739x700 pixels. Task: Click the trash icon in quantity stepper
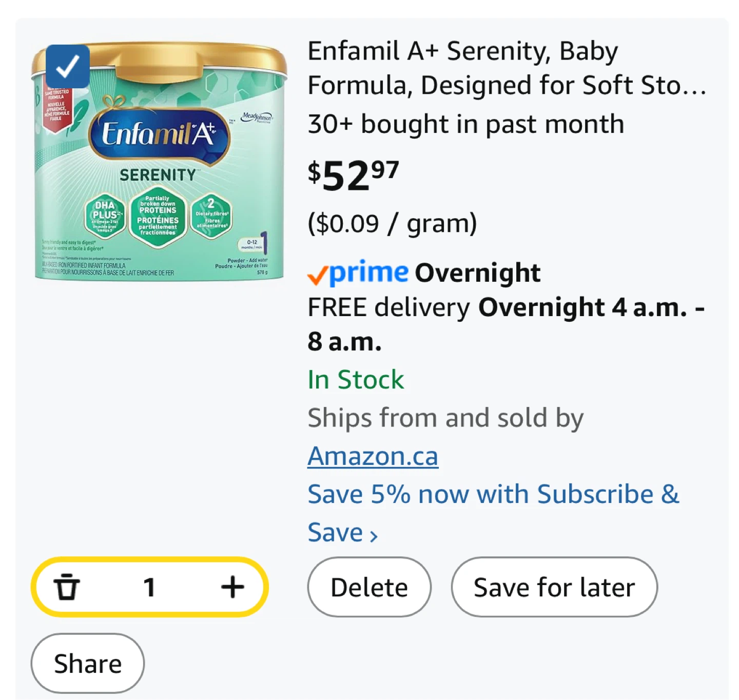pyautogui.click(x=67, y=587)
